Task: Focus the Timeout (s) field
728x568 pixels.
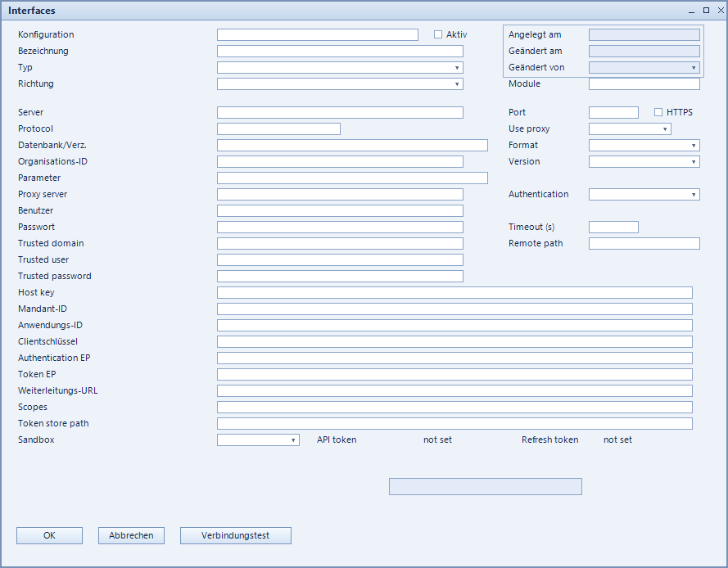Action: click(x=613, y=227)
